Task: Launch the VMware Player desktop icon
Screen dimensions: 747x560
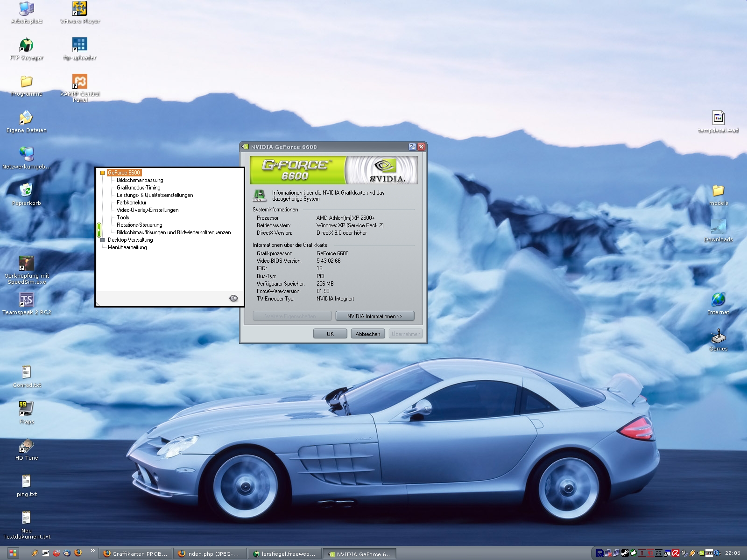Action: [80, 9]
